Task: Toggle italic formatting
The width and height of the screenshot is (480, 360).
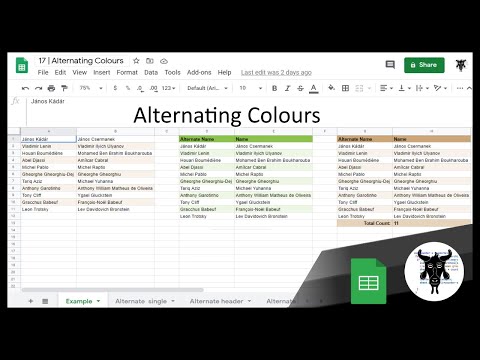Action: click(x=287, y=88)
